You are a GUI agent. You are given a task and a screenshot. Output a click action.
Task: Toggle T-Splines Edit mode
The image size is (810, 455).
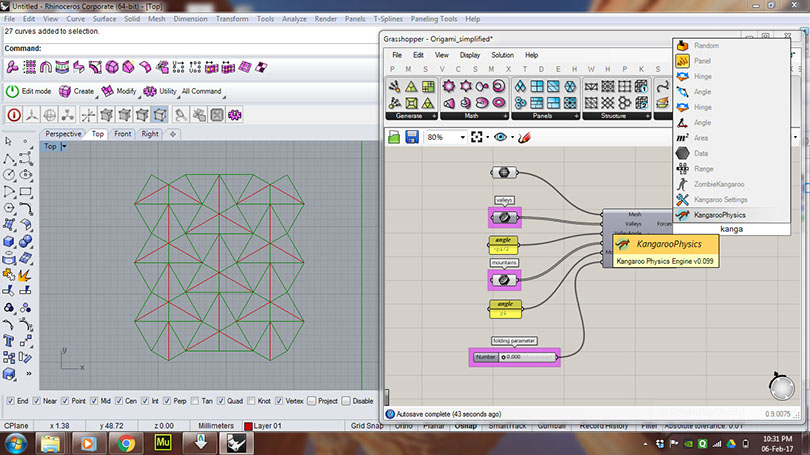point(28,91)
